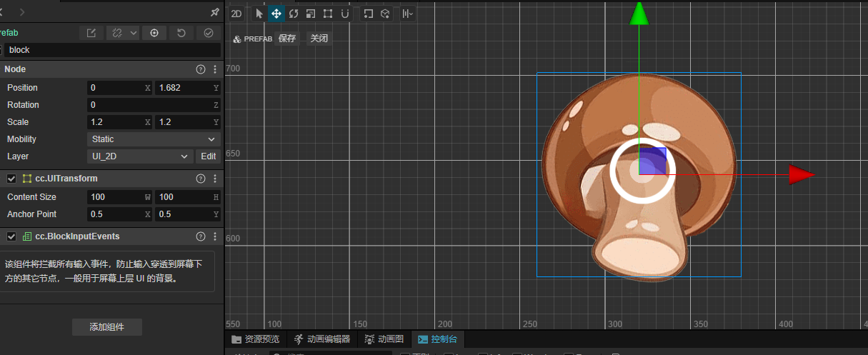Select the Rotate gizmo tool

(x=294, y=14)
